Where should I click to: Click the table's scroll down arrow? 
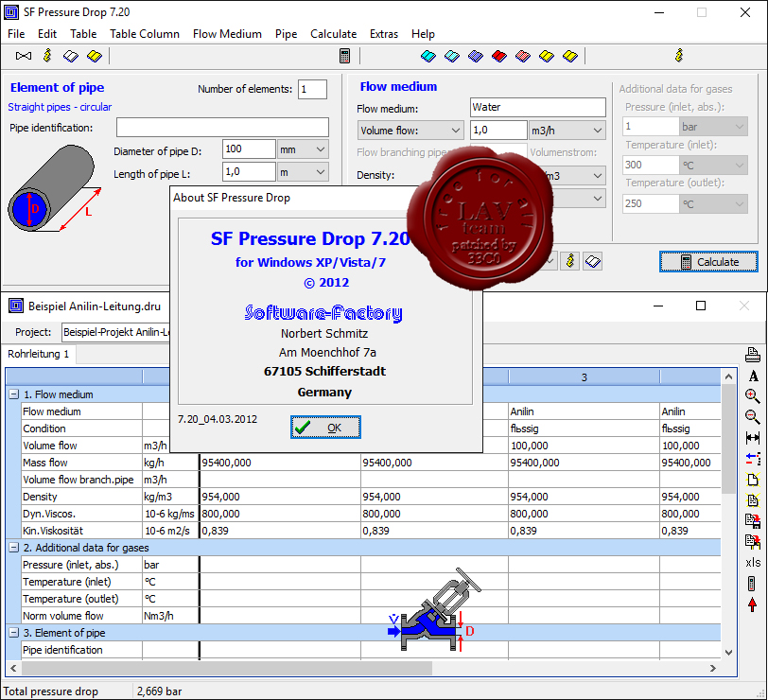point(728,653)
